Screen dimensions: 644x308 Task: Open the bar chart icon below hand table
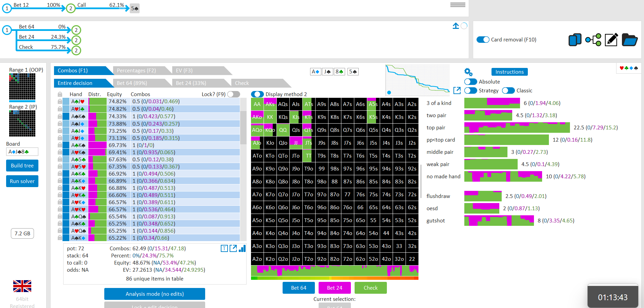coord(242,249)
